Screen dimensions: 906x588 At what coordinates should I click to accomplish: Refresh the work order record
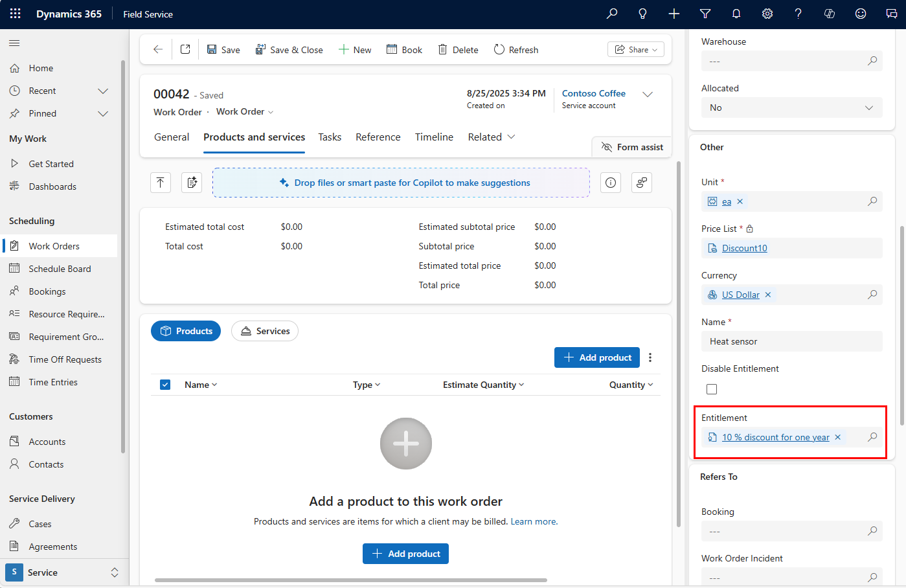515,49
